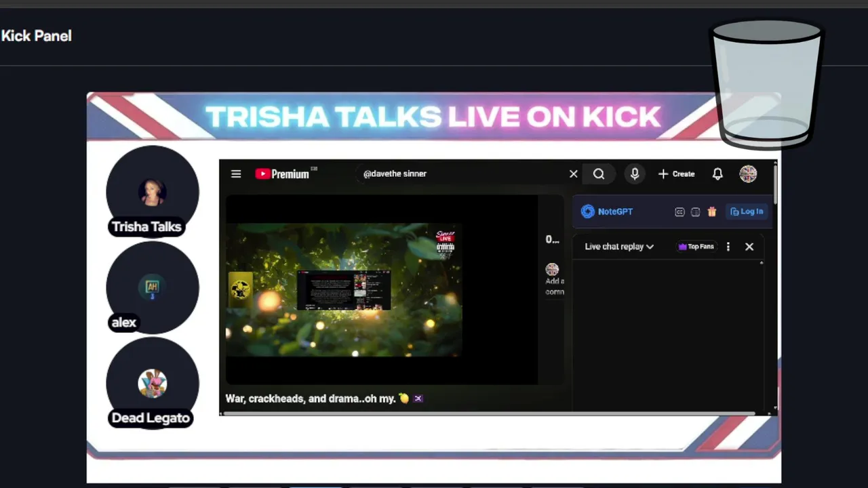The image size is (868, 488).
Task: Open NoteGPT subtitles CC icon
Action: (679, 212)
